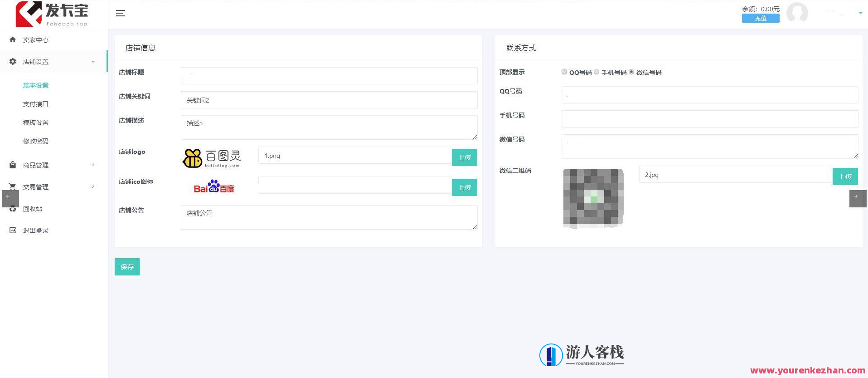
Task: Click the cart icon beside 交易管理
Action: (13, 187)
